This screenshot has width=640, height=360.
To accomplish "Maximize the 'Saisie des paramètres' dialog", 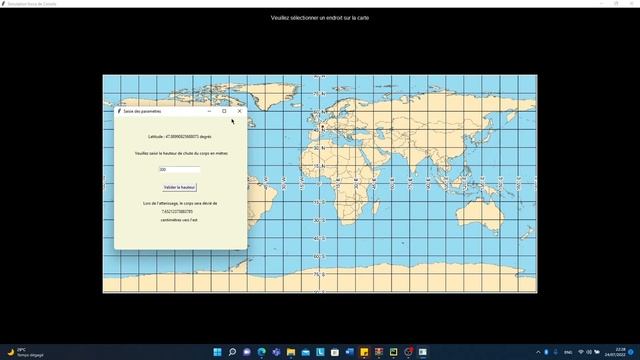I will coord(224,111).
